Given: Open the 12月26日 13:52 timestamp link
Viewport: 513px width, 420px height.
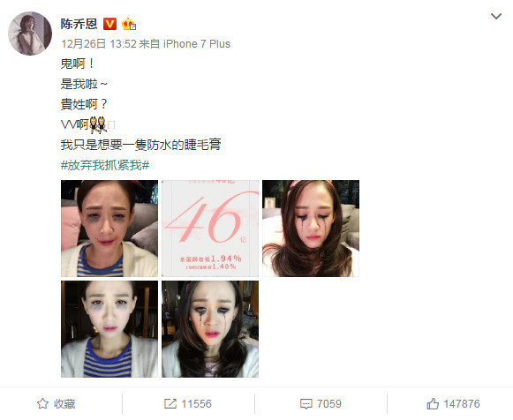Looking at the screenshot, I should [x=99, y=44].
